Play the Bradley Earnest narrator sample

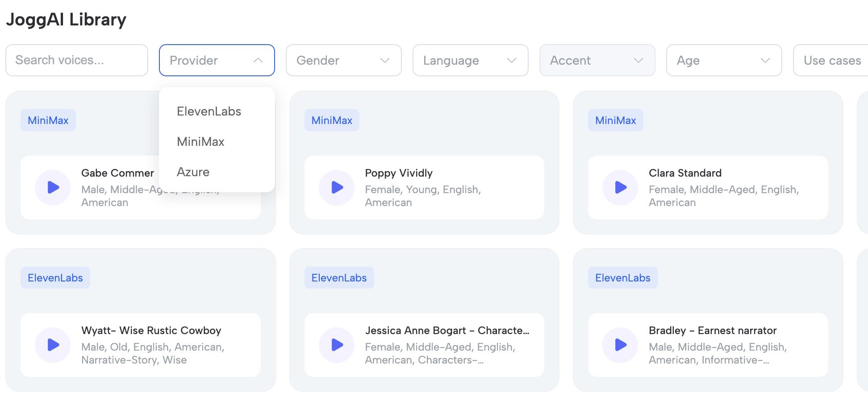coord(620,345)
